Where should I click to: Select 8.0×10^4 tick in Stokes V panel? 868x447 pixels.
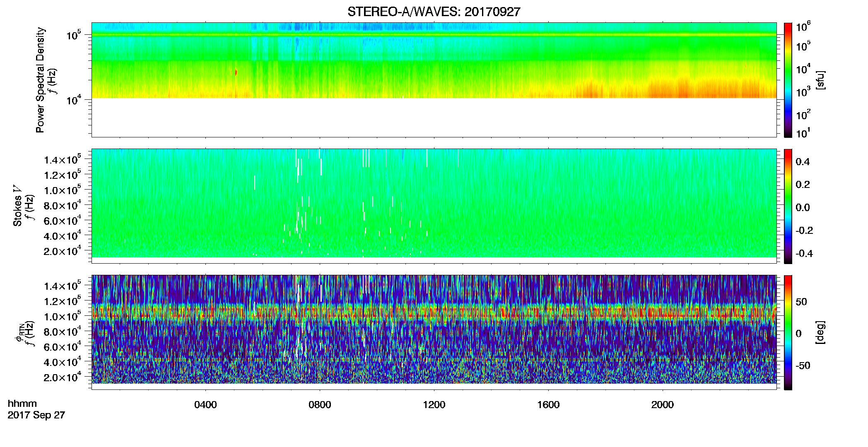[x=63, y=205]
